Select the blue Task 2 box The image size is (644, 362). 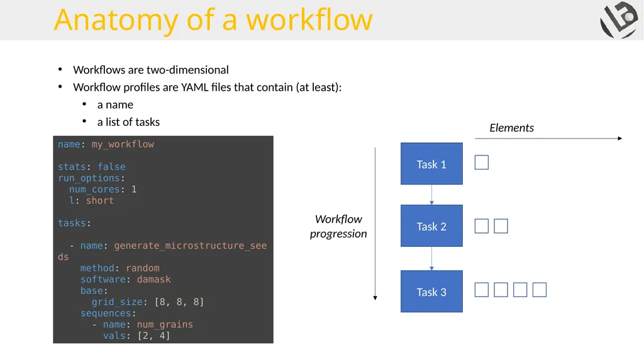point(431,225)
